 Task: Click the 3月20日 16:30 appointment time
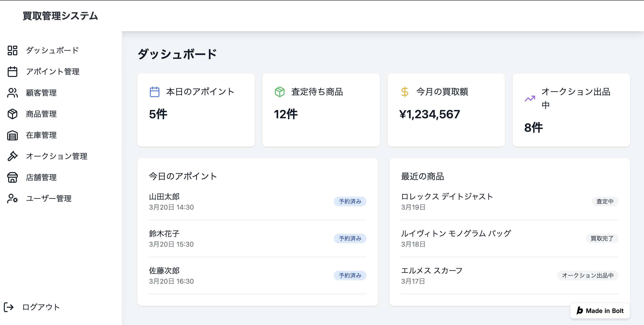coord(171,281)
